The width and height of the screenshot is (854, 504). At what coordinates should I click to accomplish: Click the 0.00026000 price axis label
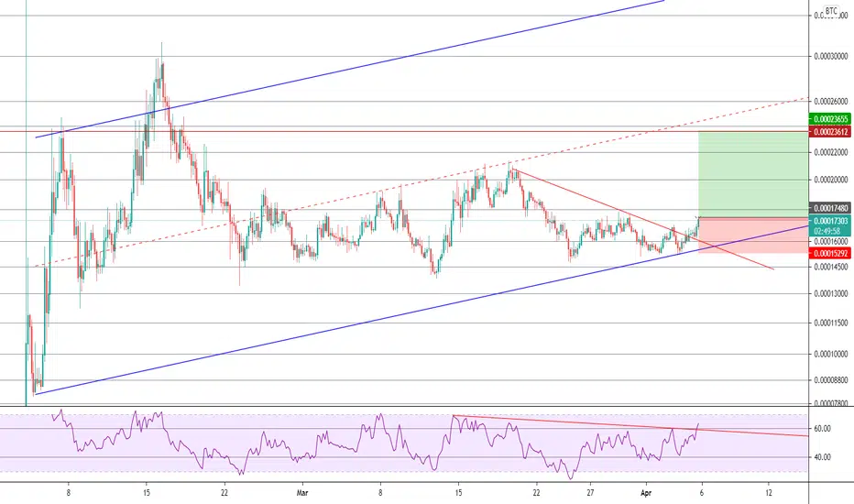point(830,102)
